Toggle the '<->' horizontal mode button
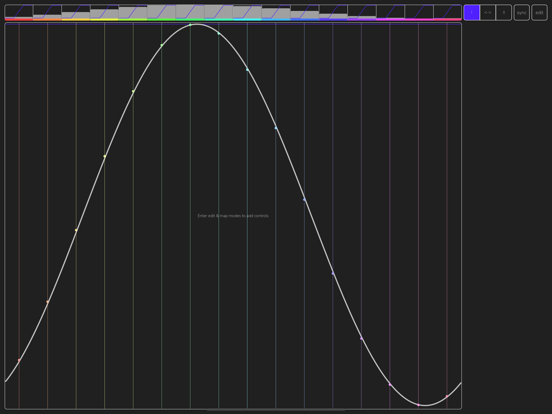 pyautogui.click(x=488, y=13)
